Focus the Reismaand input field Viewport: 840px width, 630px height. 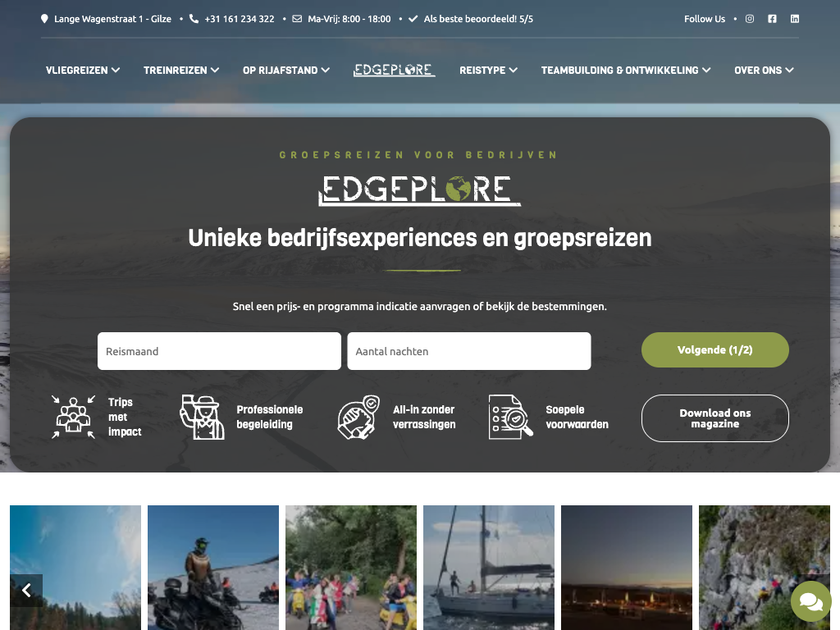[219, 351]
